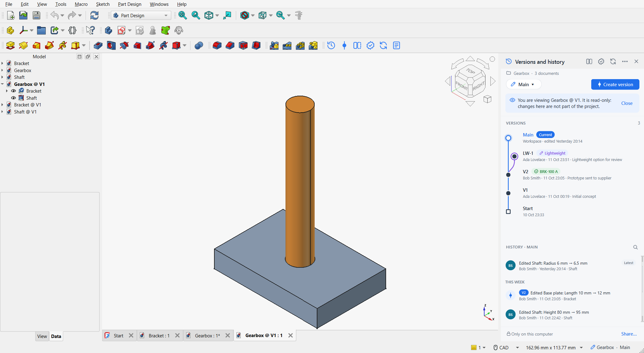This screenshot has height=353, width=644.
Task: Click the sync icon in Versions panel
Action: point(613,62)
